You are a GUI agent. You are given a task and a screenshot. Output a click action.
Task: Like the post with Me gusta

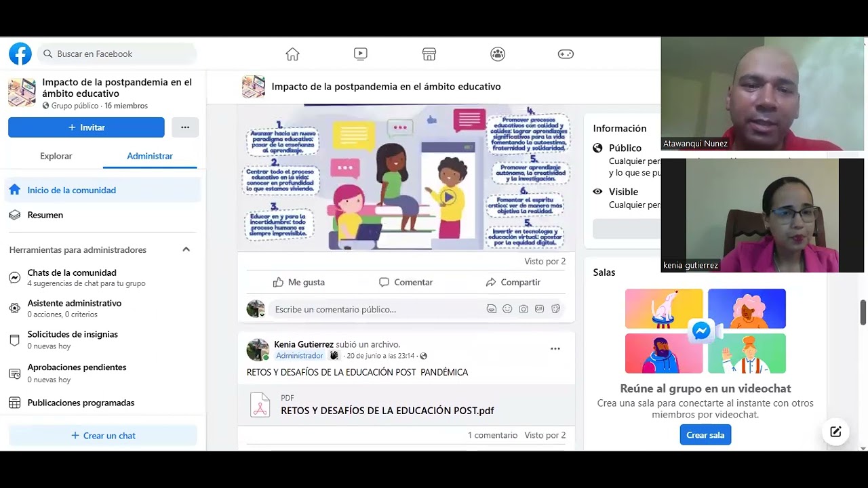click(x=298, y=282)
